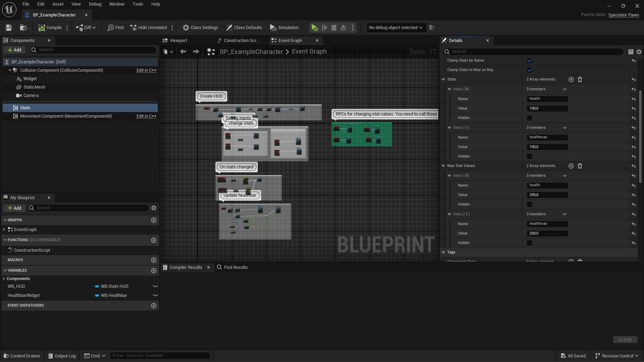Image resolution: width=644 pixels, height=362 pixels.
Task: Switch to the Viewport tab
Action: pyautogui.click(x=178, y=41)
